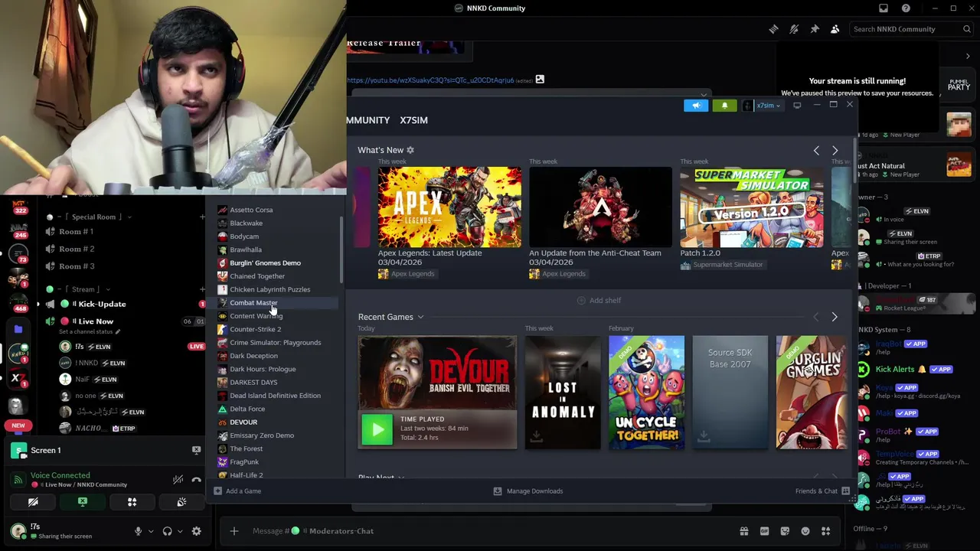
Task: Select Lost in Anomaly game tile
Action: pyautogui.click(x=563, y=392)
